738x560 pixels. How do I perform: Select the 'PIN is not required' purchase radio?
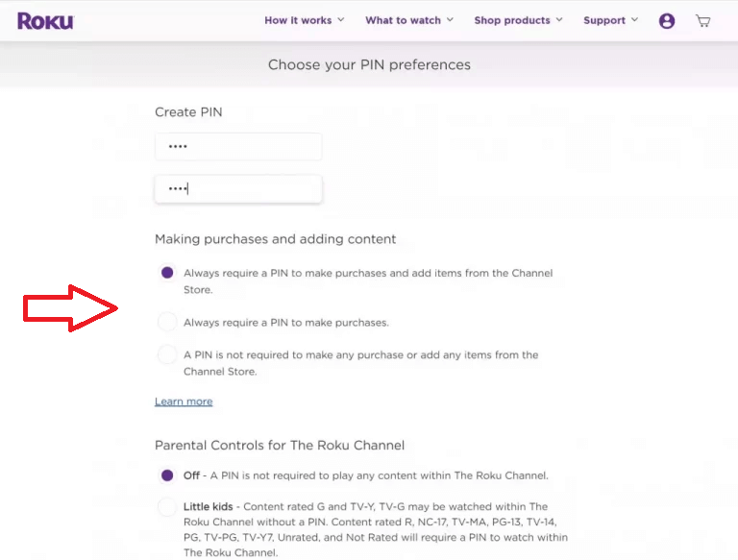167,354
